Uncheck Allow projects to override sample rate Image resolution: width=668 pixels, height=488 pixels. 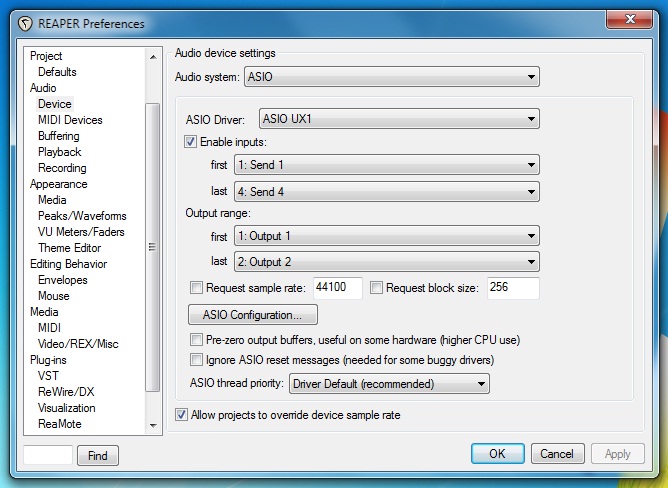[x=181, y=415]
